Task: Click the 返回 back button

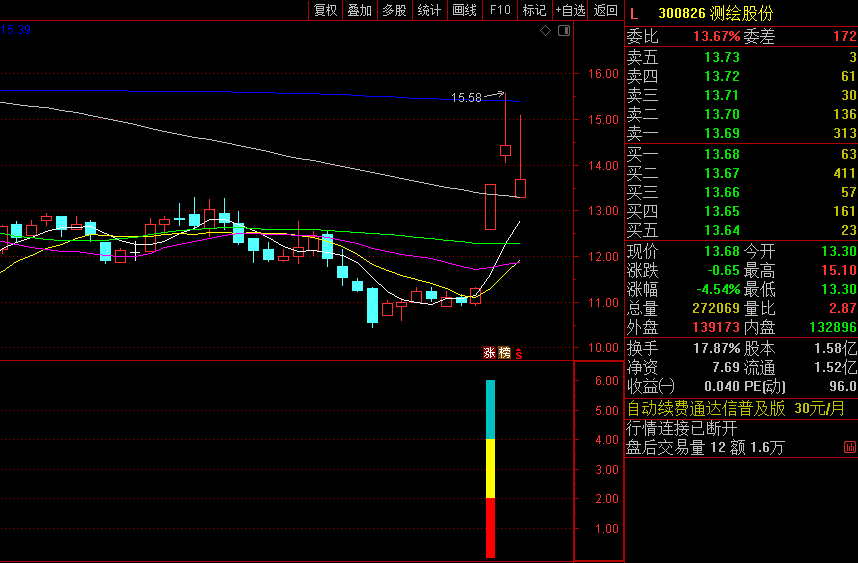Action: 605,10
